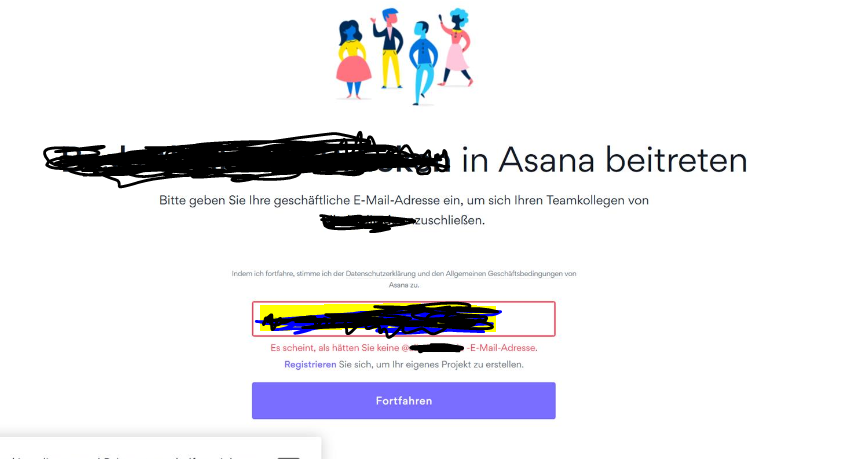Image resolution: width=852 pixels, height=459 pixels.
Task: Open the Registrieren link
Action: [x=310, y=364]
